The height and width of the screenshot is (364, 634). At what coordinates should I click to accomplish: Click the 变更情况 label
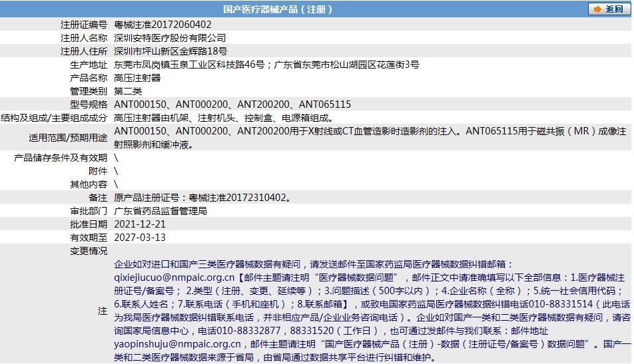point(89,252)
